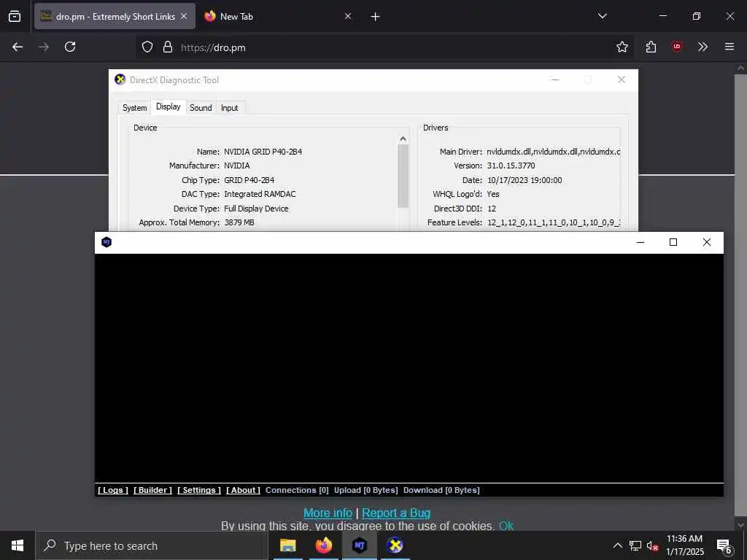
Task: Go back one page in Firefox
Action: pyautogui.click(x=18, y=47)
